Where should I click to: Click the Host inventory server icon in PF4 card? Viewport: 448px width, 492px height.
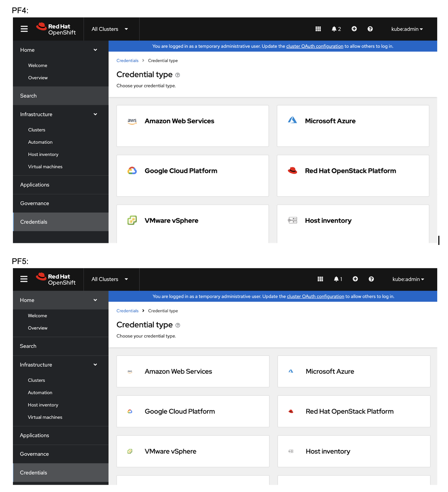(x=292, y=220)
